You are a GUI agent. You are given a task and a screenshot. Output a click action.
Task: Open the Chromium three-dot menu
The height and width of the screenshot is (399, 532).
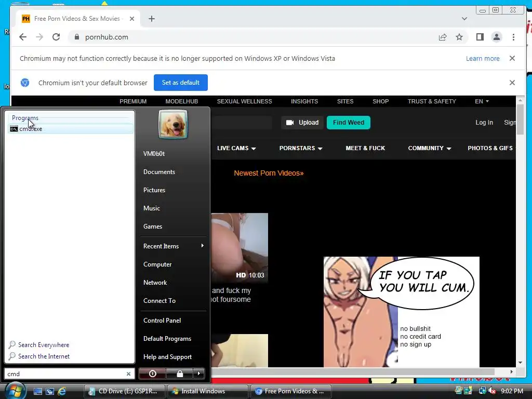(x=513, y=37)
